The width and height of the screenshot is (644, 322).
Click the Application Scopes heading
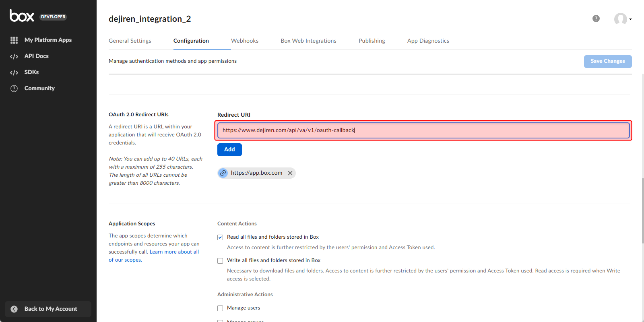tap(132, 224)
